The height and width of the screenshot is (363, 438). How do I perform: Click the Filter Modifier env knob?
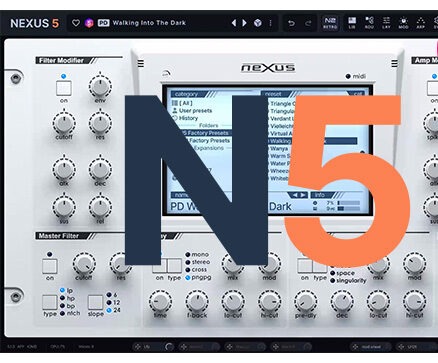pyautogui.click(x=100, y=86)
